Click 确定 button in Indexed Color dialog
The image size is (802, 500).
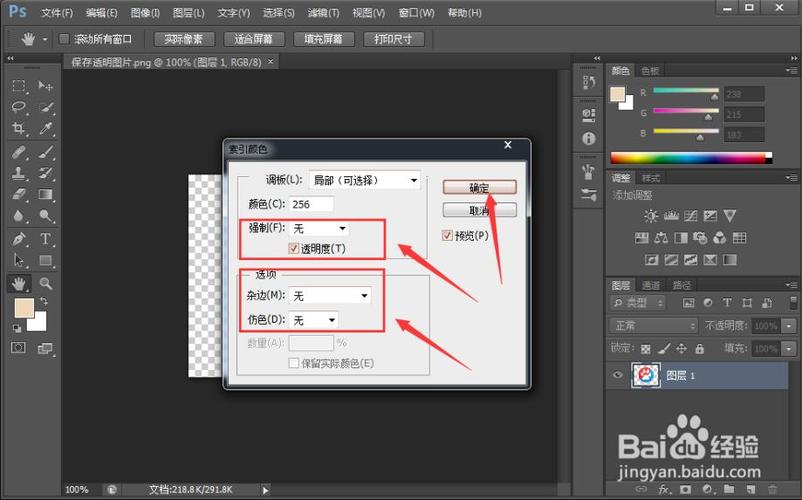479,188
